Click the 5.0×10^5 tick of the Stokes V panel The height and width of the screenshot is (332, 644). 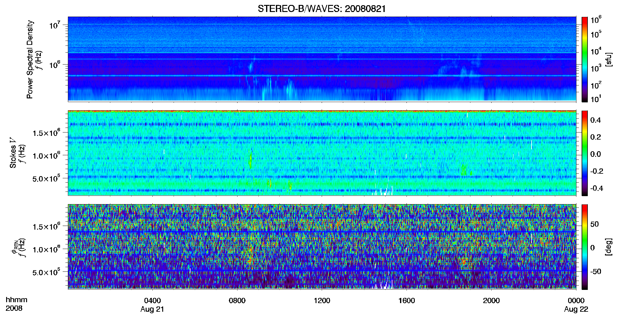(46, 178)
